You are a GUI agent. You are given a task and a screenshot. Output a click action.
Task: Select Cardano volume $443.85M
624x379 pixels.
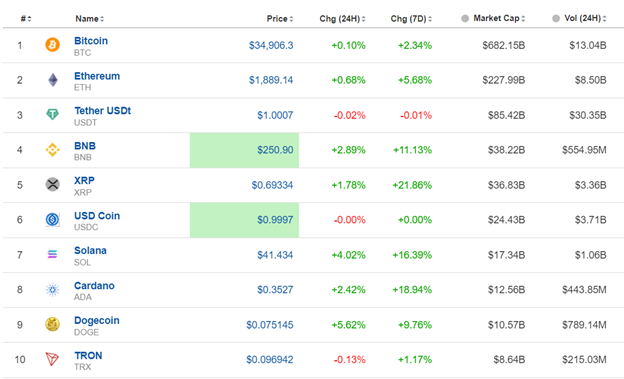(x=584, y=290)
